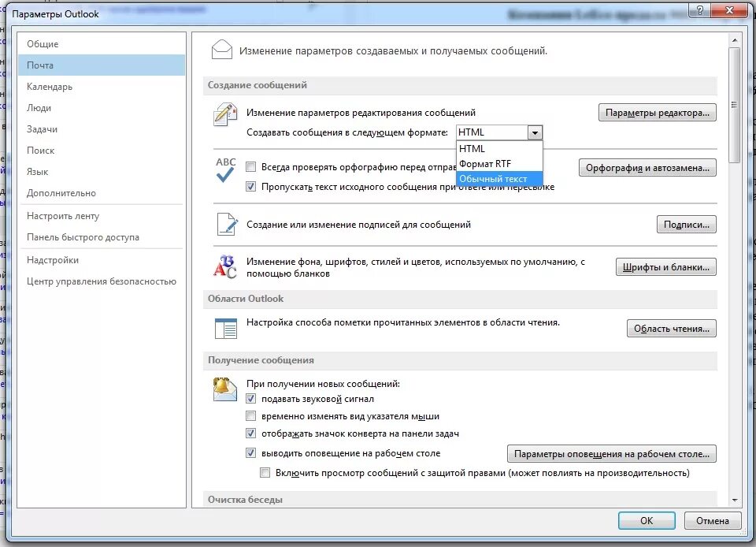Screen dimensions: 756x547
Task: Open 'Параметры оповещения на рабочем столе...'
Action: pos(611,453)
